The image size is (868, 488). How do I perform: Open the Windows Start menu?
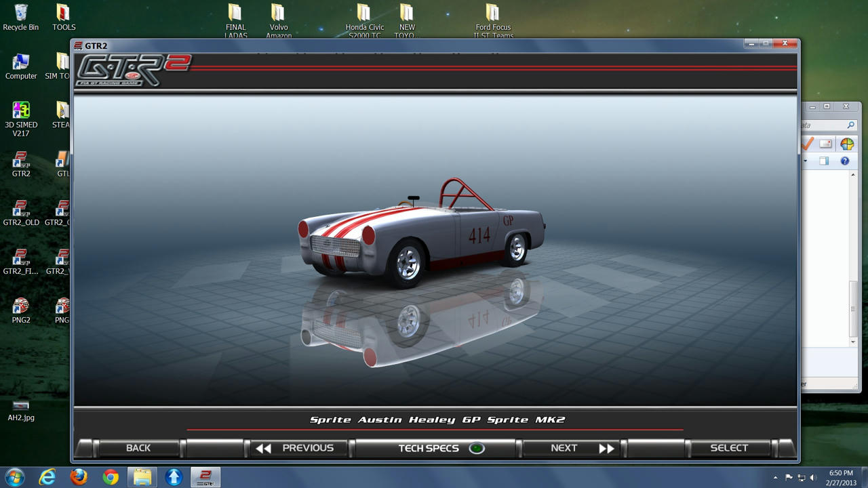[x=14, y=477]
